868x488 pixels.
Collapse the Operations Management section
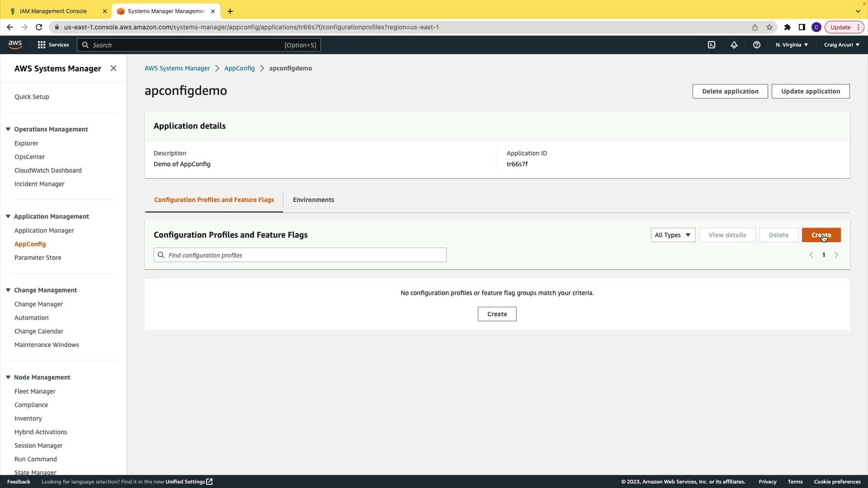click(x=8, y=129)
